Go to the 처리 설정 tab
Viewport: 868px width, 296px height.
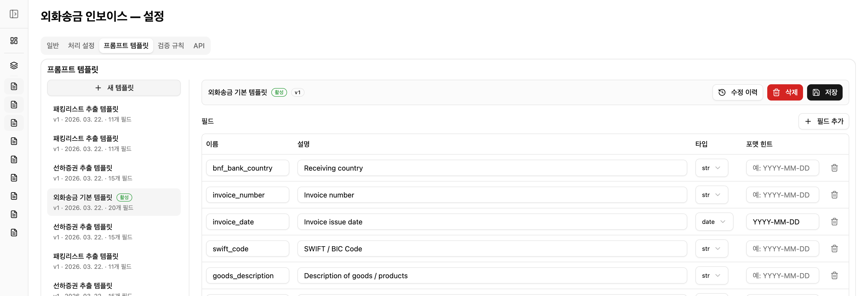pyautogui.click(x=81, y=45)
